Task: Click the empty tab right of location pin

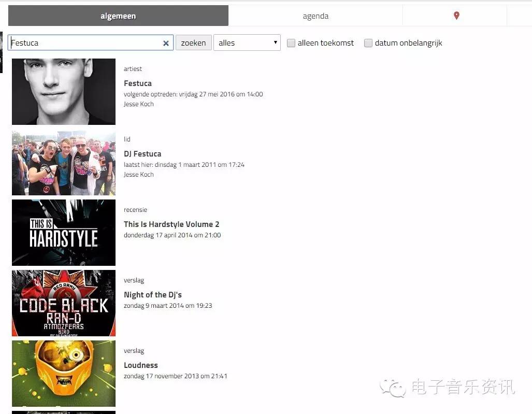Action: tap(519, 16)
